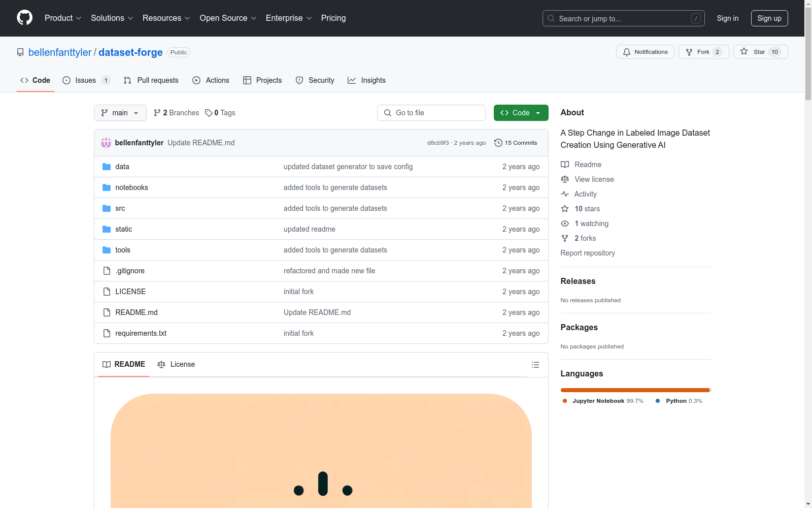Expand the Resources menu

click(x=166, y=18)
